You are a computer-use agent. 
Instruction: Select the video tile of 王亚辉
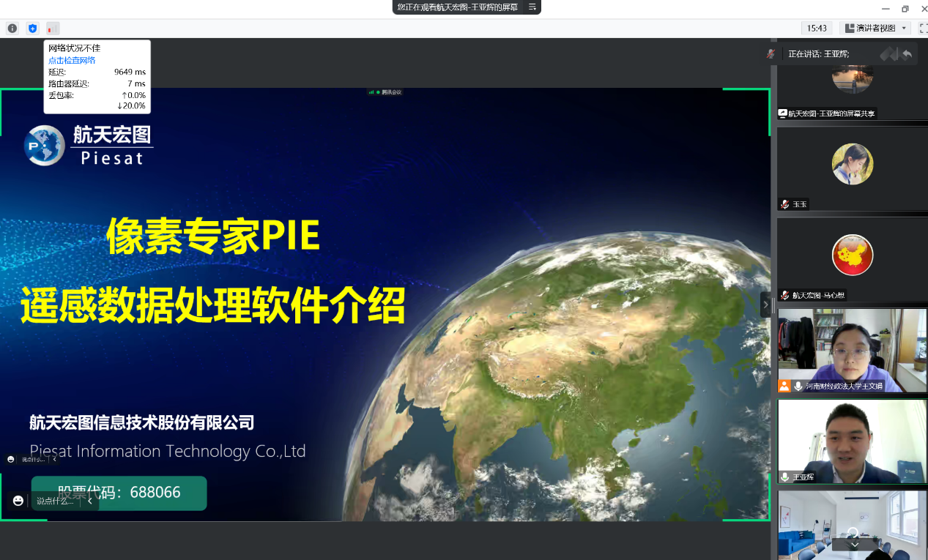click(x=852, y=441)
